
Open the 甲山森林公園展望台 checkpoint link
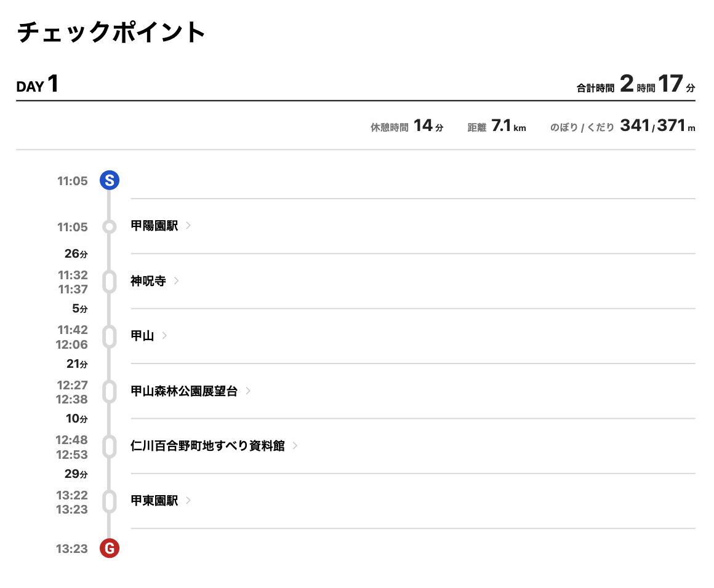click(184, 391)
